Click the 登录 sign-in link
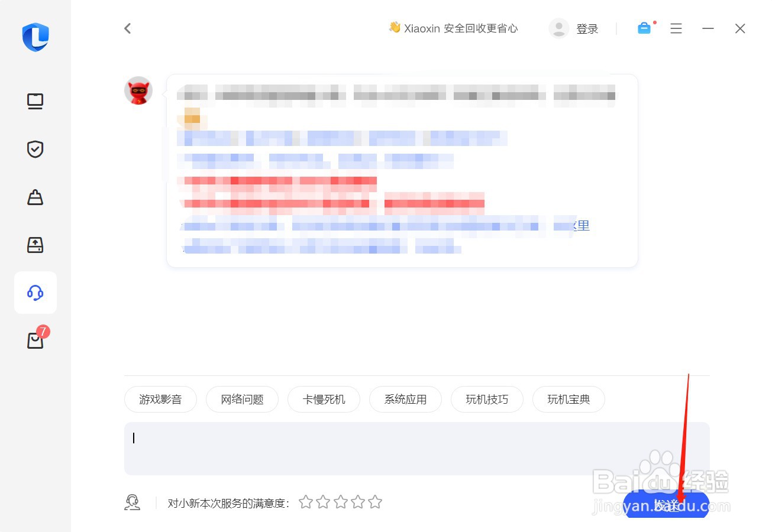The image size is (772, 532). pyautogui.click(x=588, y=28)
